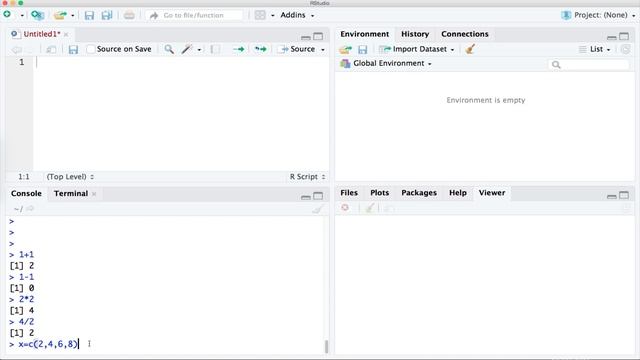Click the save workspace icon in Environment

tap(362, 49)
